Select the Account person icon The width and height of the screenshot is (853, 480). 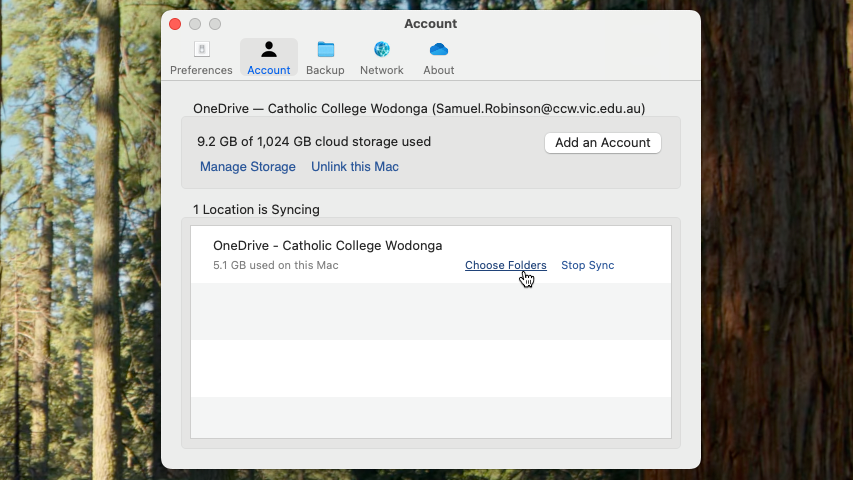pyautogui.click(x=268, y=50)
